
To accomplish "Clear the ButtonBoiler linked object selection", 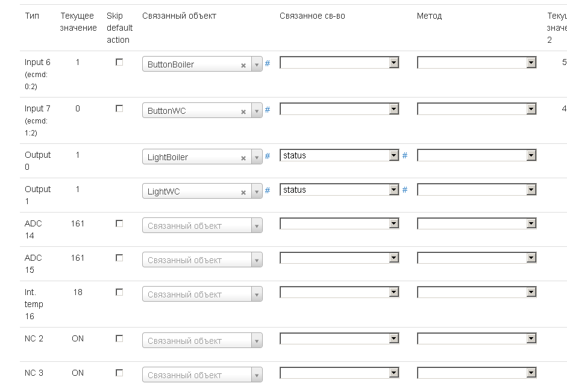I will (x=243, y=65).
